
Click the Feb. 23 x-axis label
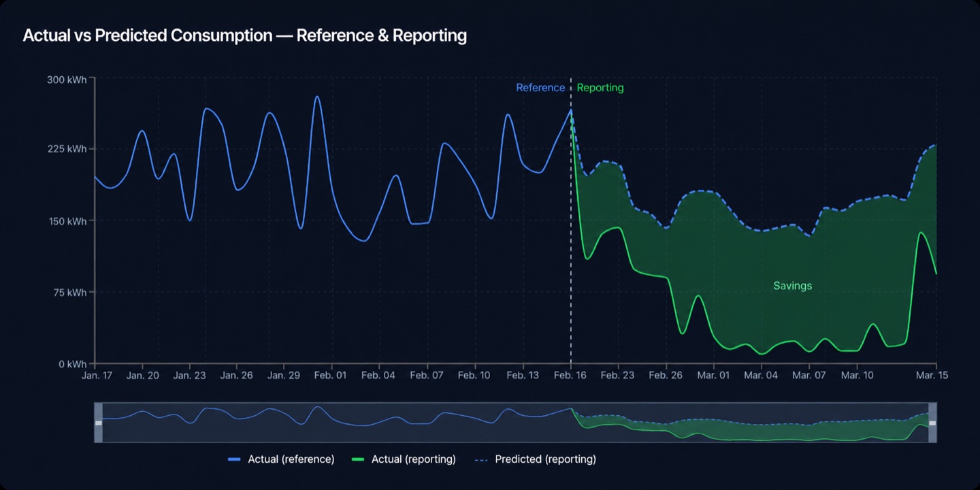(618, 376)
